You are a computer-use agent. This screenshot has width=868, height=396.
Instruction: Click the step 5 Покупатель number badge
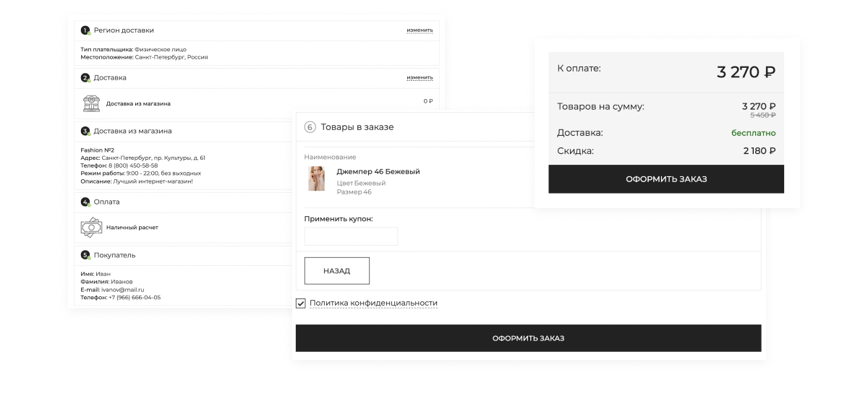pyautogui.click(x=85, y=255)
